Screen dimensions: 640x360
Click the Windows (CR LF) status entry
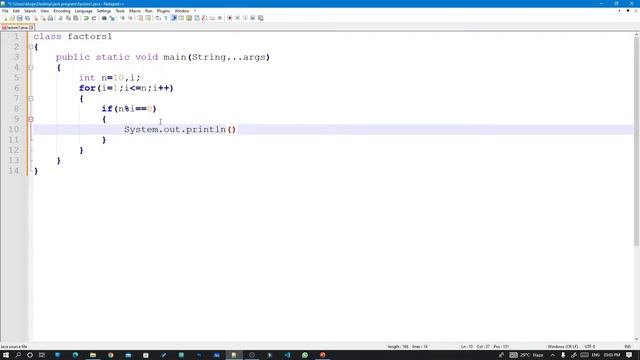pos(563,347)
